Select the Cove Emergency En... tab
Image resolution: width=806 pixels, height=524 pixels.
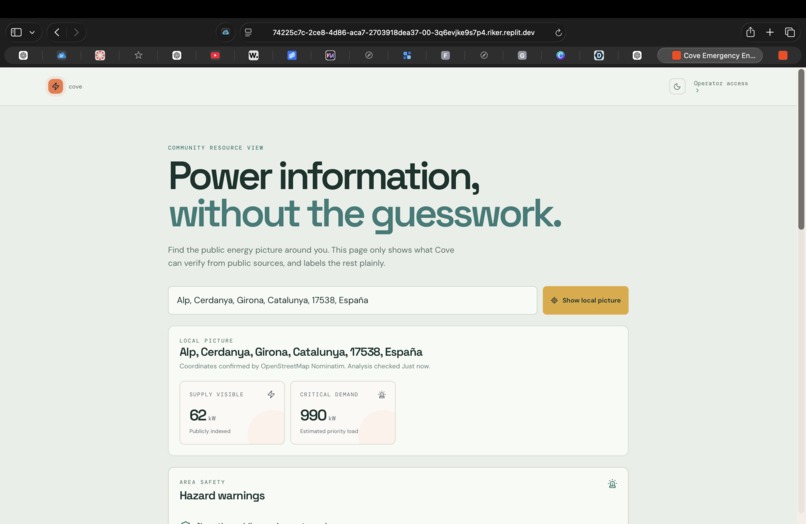point(710,56)
